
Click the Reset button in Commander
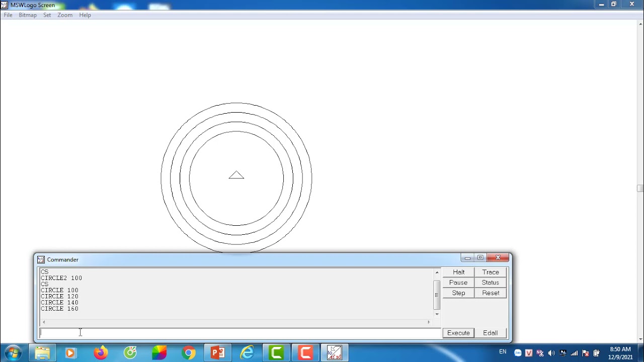coord(491,293)
